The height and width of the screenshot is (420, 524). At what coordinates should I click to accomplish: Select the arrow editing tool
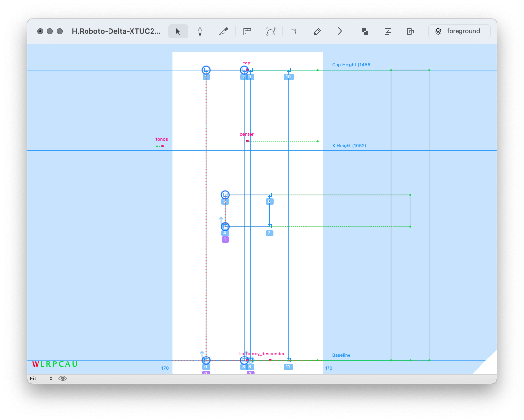point(178,31)
